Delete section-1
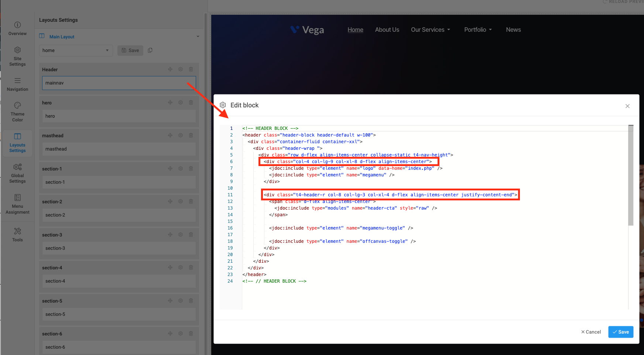 click(x=191, y=169)
